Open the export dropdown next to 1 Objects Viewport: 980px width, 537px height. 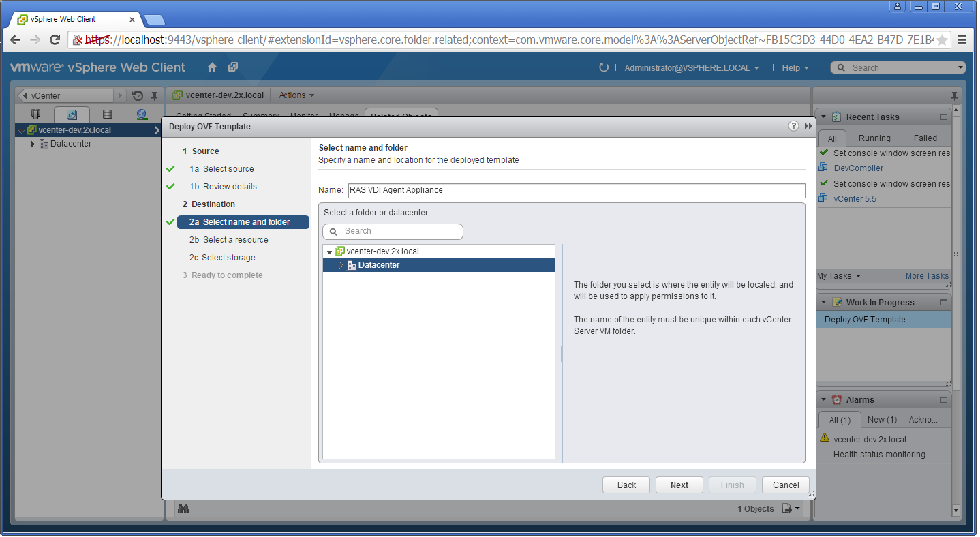point(792,508)
